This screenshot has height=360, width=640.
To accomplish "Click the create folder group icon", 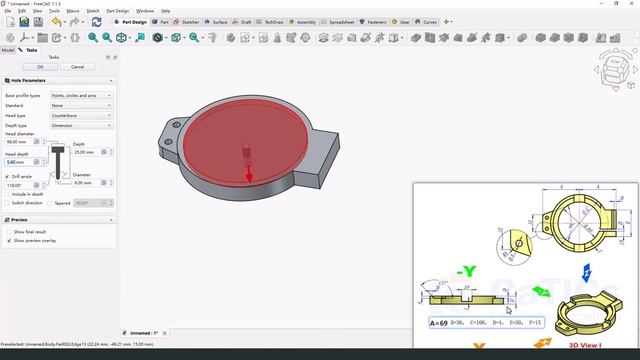I will [x=42, y=38].
